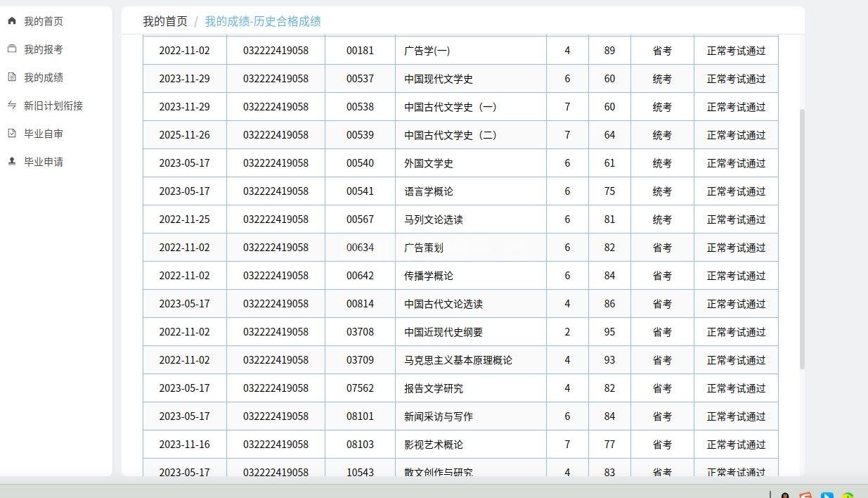Click the checked file icon for 毕业自审

click(12, 134)
